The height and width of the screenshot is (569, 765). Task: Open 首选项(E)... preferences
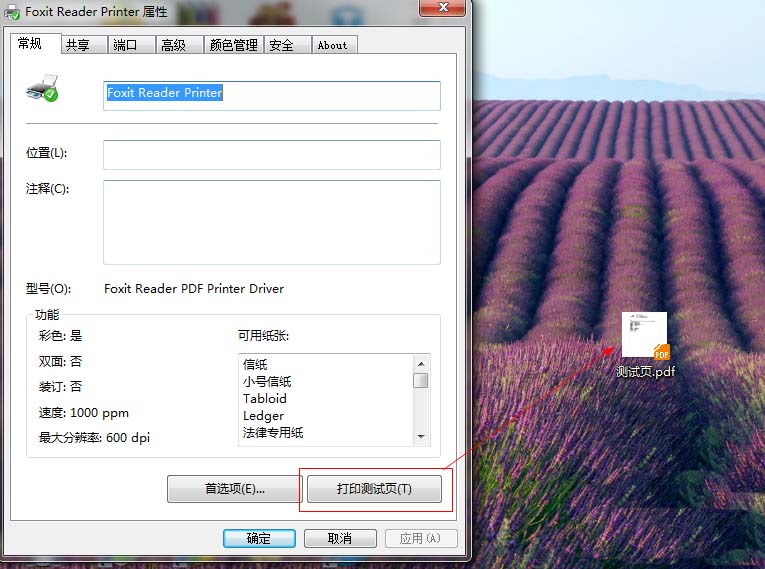click(x=235, y=488)
